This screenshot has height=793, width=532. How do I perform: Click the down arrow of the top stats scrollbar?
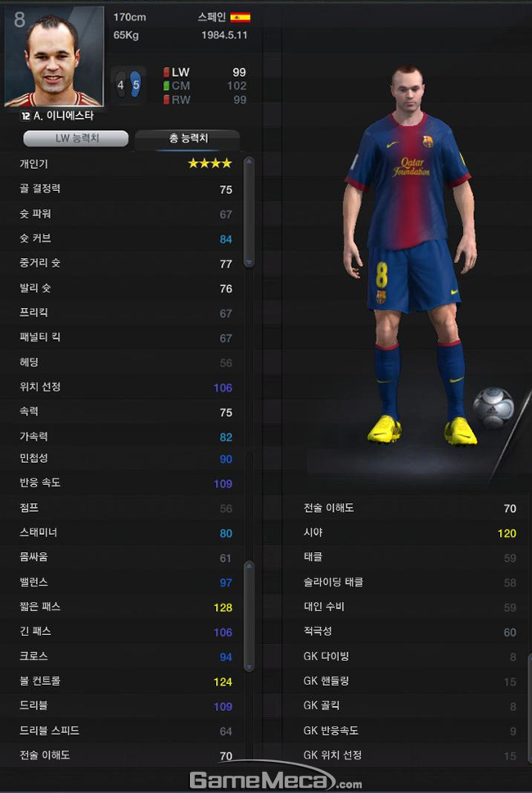pos(249,262)
